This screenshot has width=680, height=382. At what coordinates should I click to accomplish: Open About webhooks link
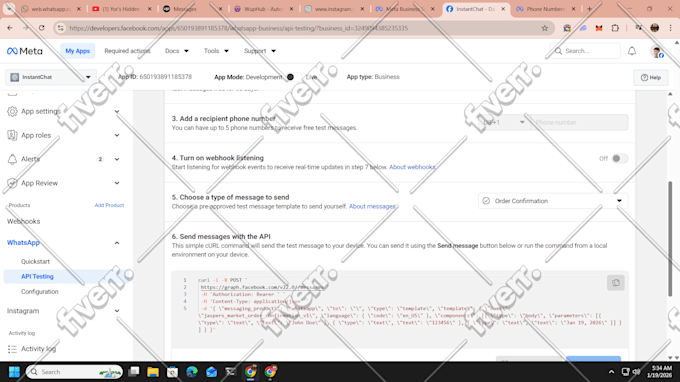click(412, 167)
